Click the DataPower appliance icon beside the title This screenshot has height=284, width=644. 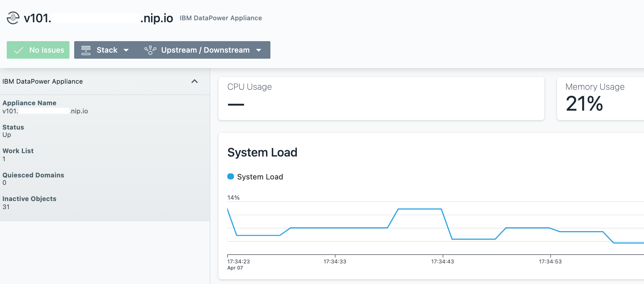13,18
